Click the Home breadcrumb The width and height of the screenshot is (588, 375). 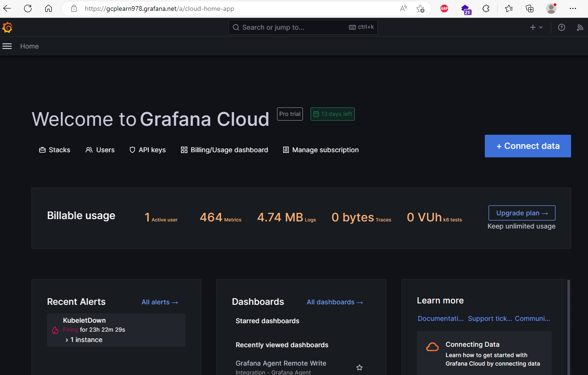pos(29,46)
